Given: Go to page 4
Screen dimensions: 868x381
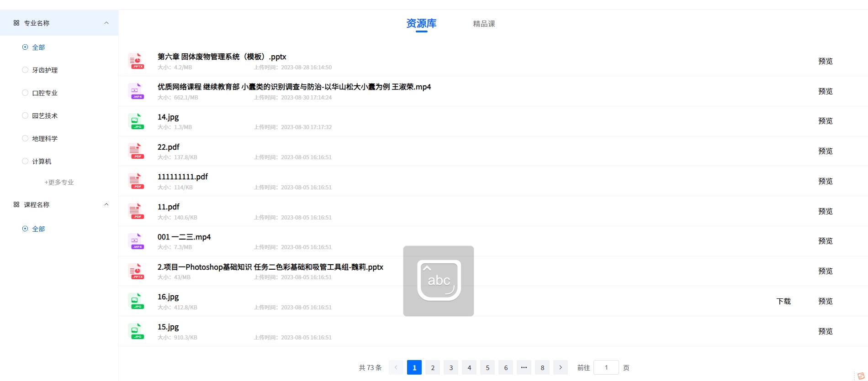Looking at the screenshot, I should (x=469, y=367).
